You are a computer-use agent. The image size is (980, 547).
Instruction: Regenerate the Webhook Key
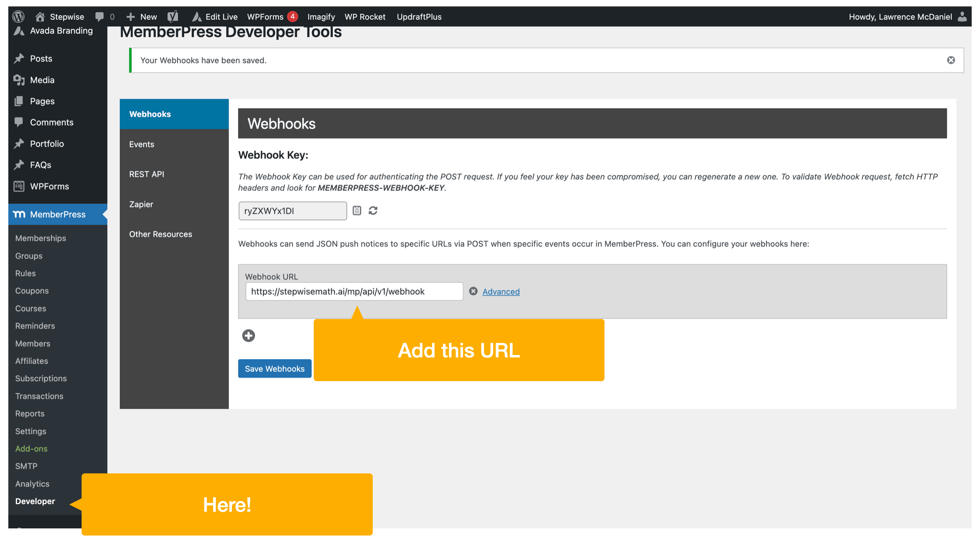pyautogui.click(x=373, y=210)
